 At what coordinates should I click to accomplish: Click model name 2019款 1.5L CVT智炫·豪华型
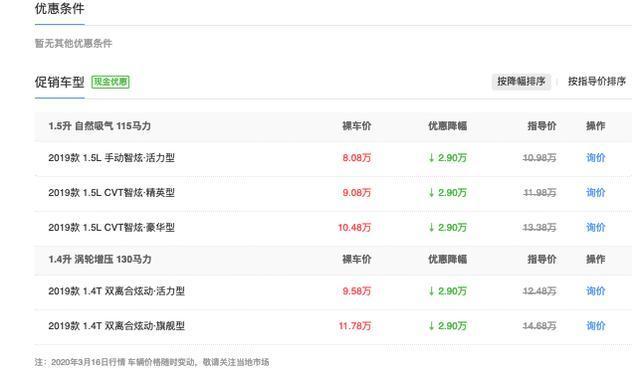111,227
